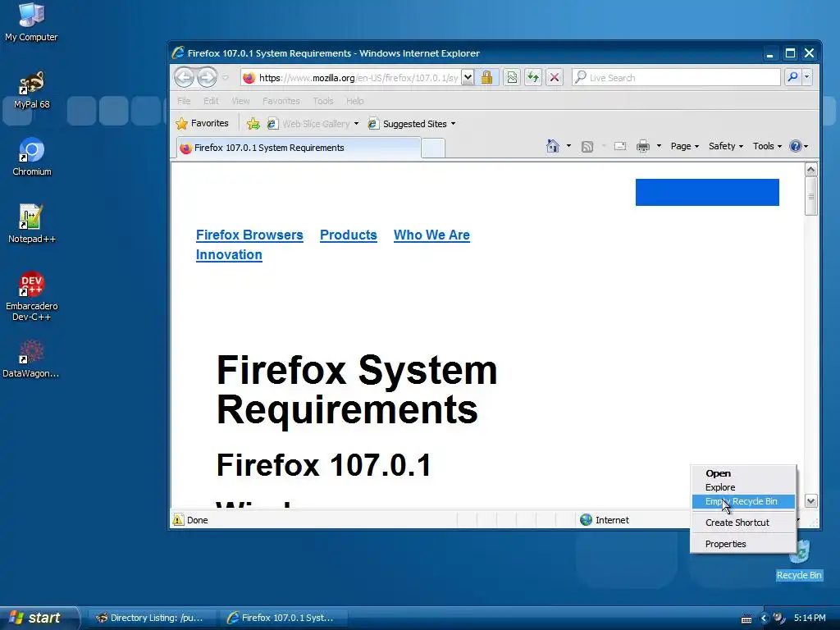Viewport: 840px width, 630px height.
Task: Open Embarcadero Dev-C++ desktop shortcut
Action: coord(32,296)
